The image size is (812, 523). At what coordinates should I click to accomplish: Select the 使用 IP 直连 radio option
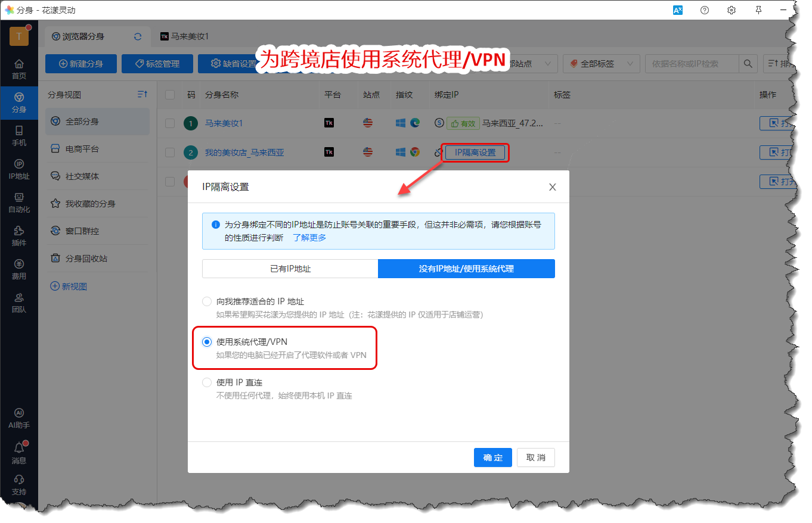[207, 382]
